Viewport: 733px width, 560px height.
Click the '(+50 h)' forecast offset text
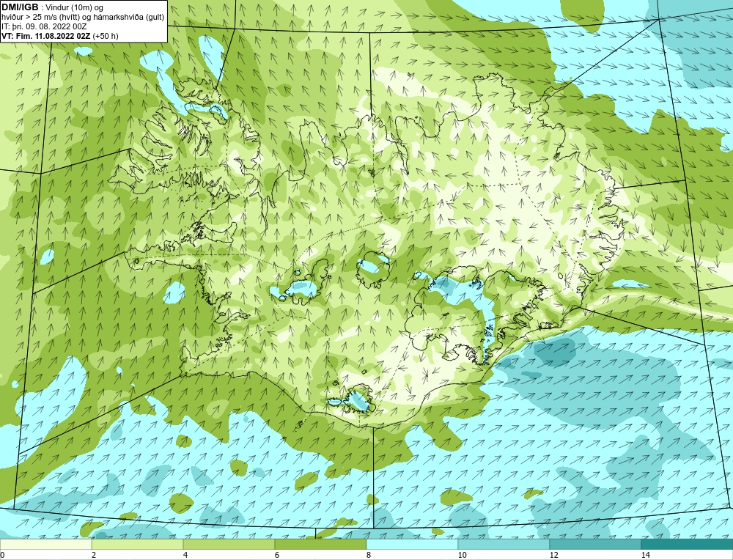coord(106,36)
